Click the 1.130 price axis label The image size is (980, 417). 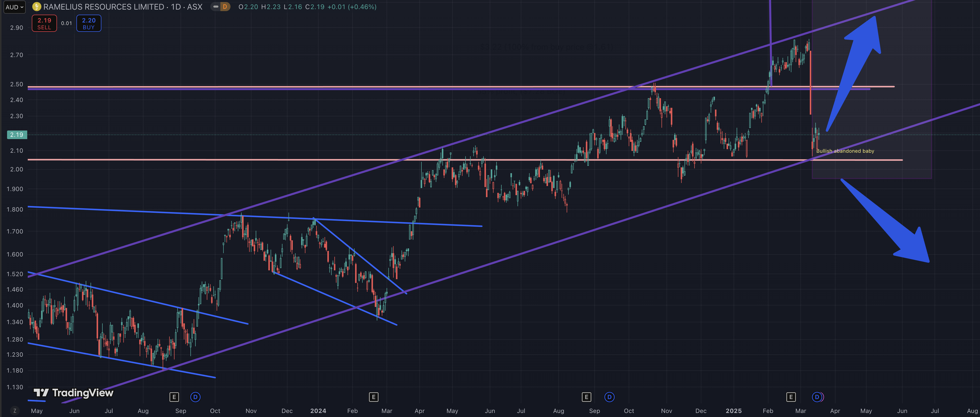15,387
